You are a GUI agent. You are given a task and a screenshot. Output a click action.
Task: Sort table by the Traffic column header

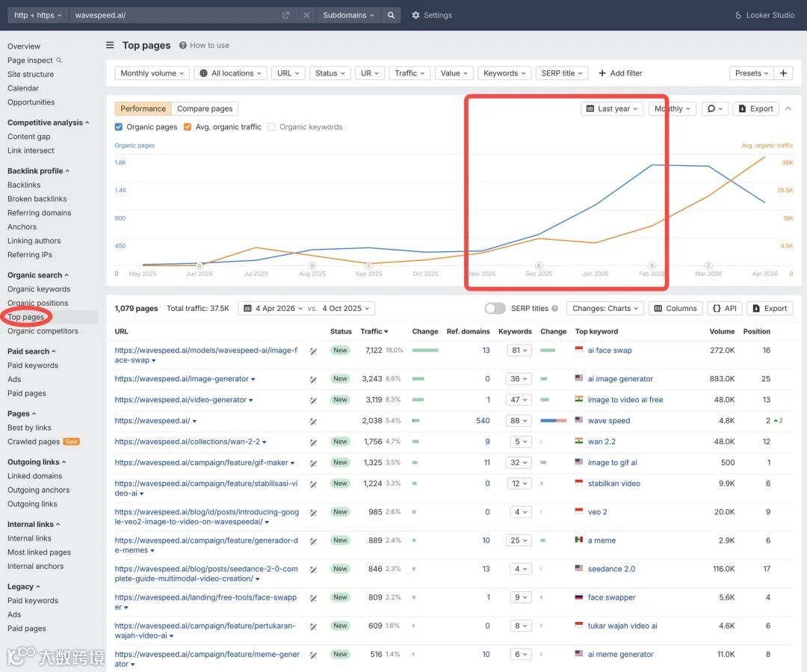click(x=374, y=332)
